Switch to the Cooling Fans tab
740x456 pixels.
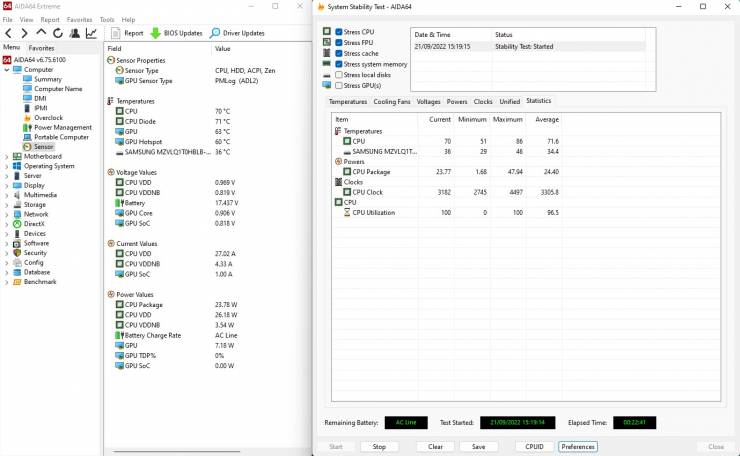click(x=392, y=101)
